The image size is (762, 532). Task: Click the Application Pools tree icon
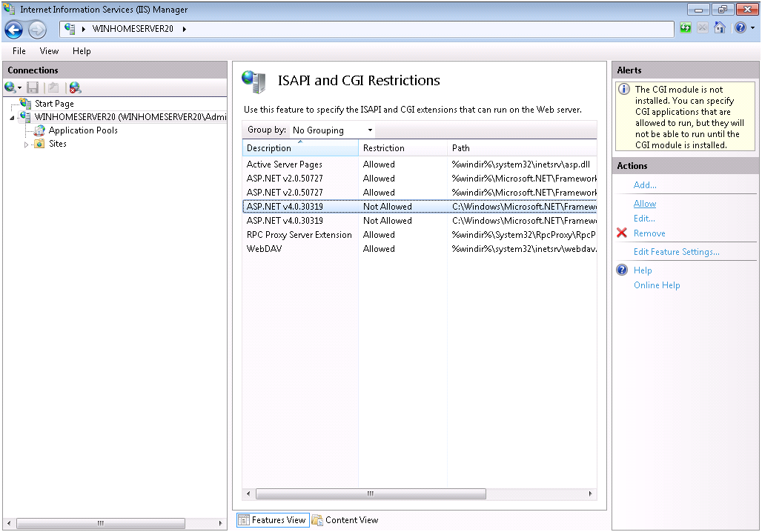tap(40, 130)
